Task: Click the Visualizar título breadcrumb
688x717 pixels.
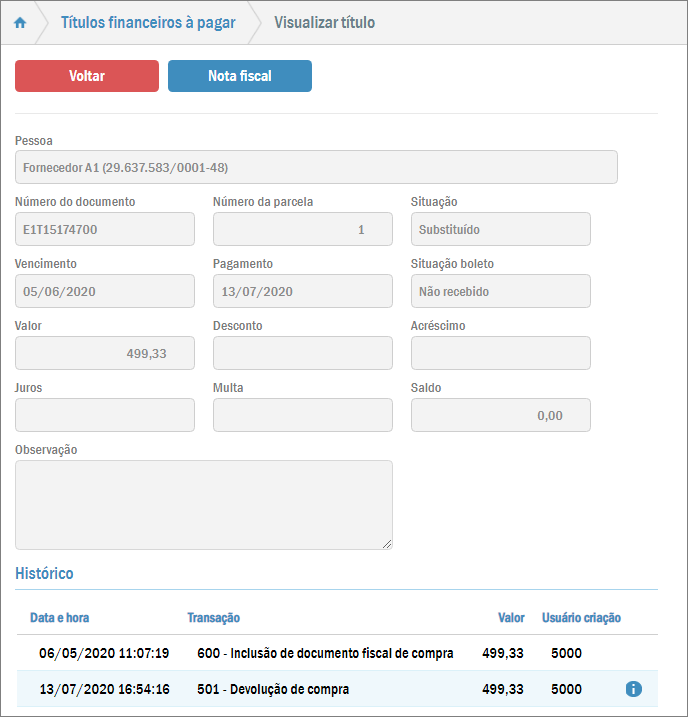Action: click(x=324, y=23)
